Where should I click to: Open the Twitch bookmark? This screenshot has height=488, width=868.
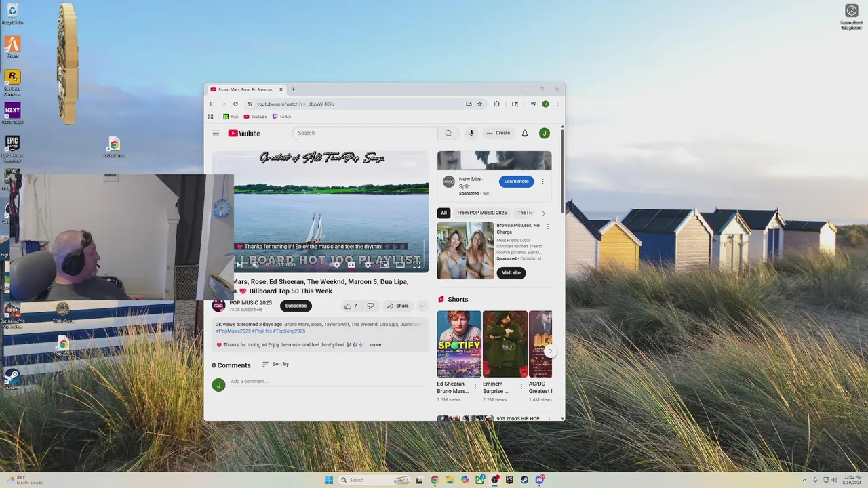tap(281, 117)
